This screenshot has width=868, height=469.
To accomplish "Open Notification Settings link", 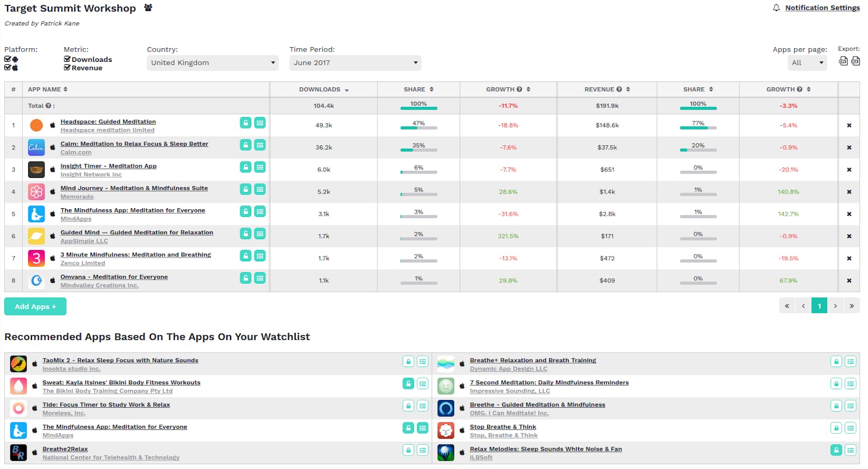I will click(x=822, y=8).
